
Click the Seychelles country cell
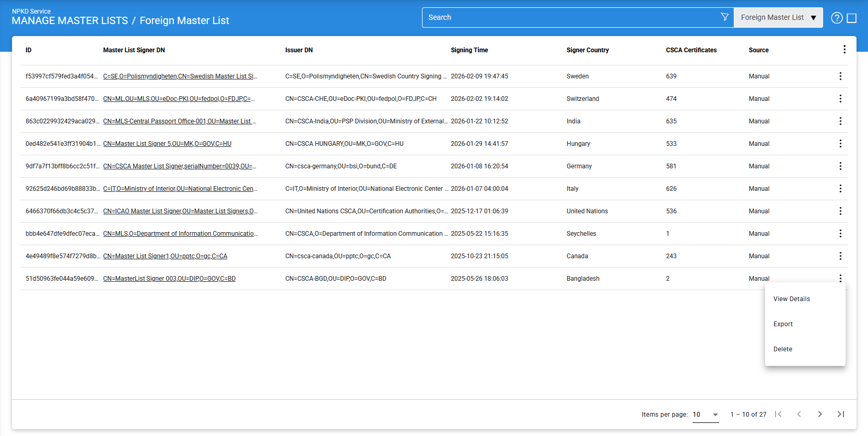pyautogui.click(x=581, y=234)
